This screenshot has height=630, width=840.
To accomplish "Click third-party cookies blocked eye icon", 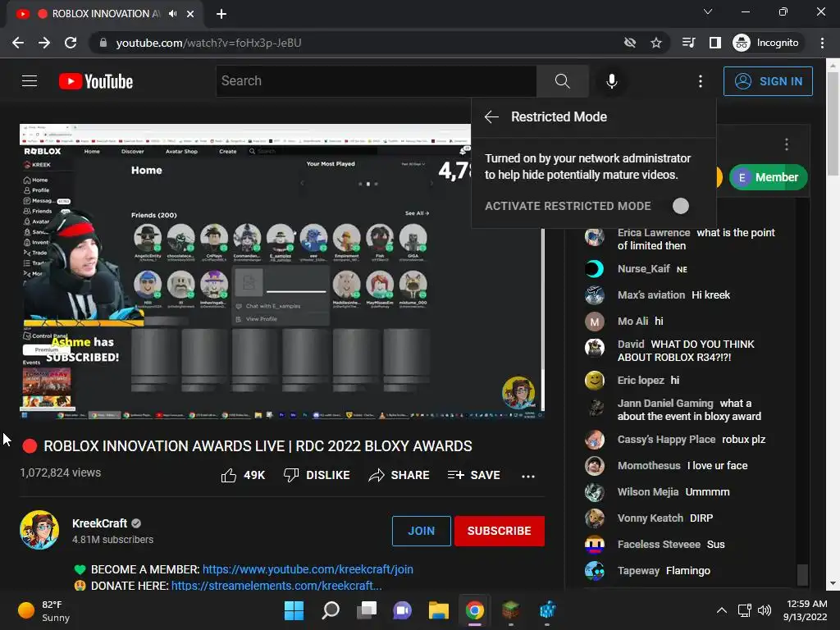I will (x=630, y=43).
